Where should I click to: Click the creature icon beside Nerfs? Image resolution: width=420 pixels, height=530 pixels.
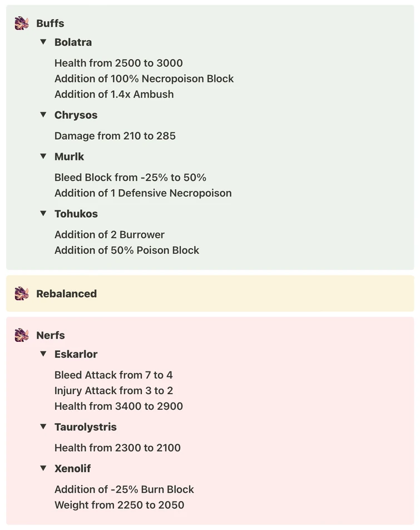click(x=22, y=335)
